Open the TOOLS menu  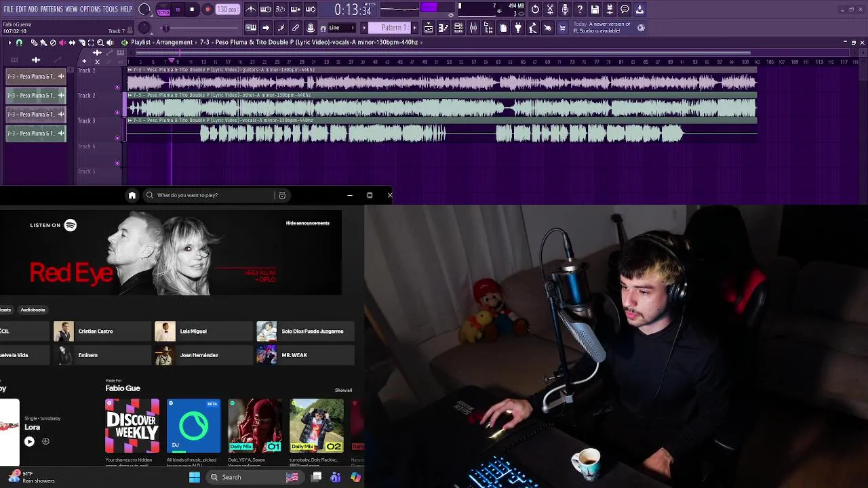click(x=111, y=9)
